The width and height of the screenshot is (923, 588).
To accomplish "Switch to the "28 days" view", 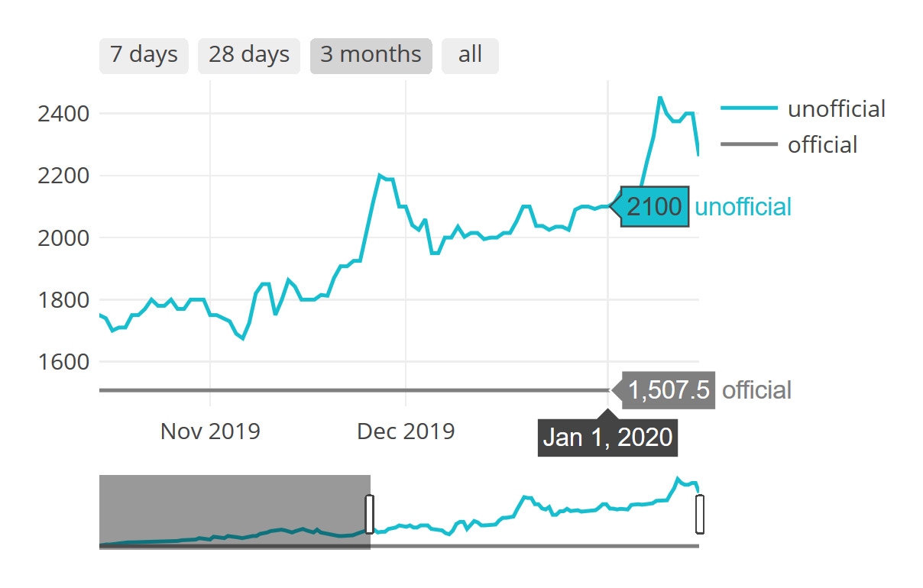I will (248, 55).
